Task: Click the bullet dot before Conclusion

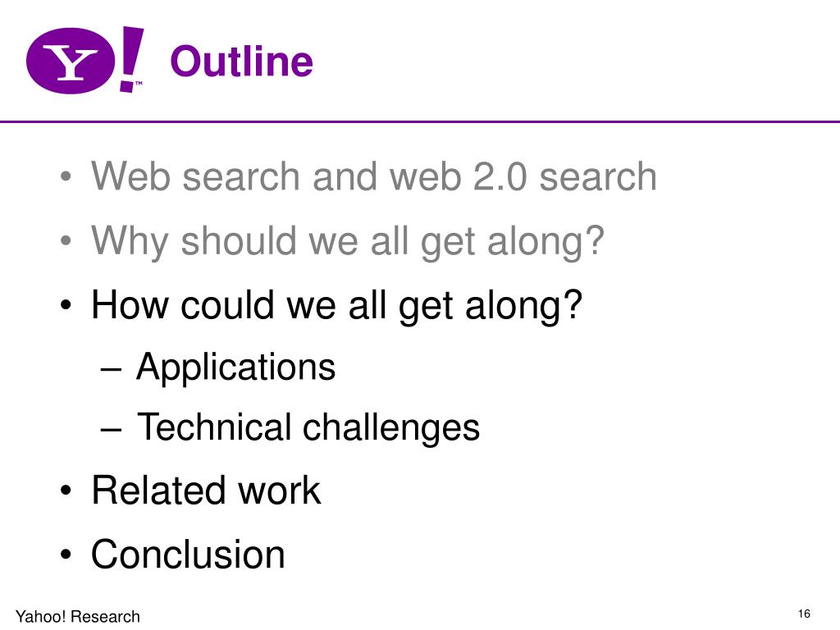Action: click(66, 555)
